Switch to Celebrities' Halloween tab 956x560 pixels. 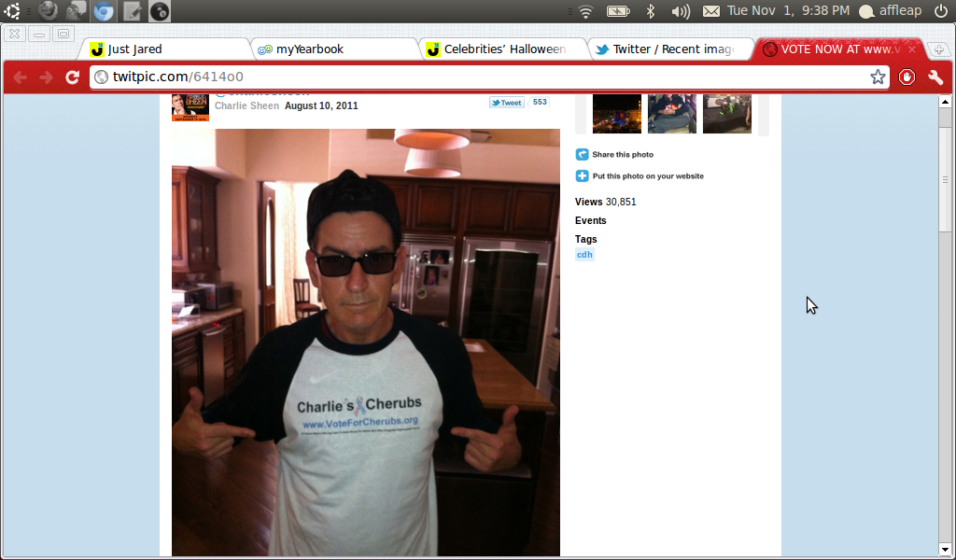click(501, 49)
